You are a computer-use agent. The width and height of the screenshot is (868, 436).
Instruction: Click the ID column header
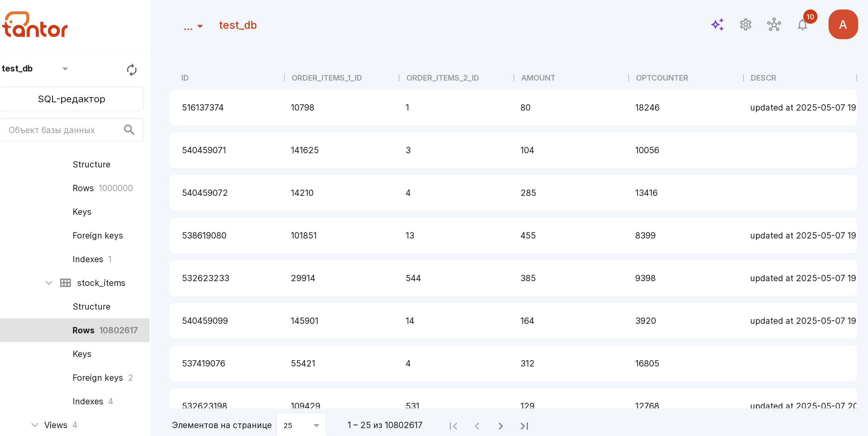coord(185,78)
